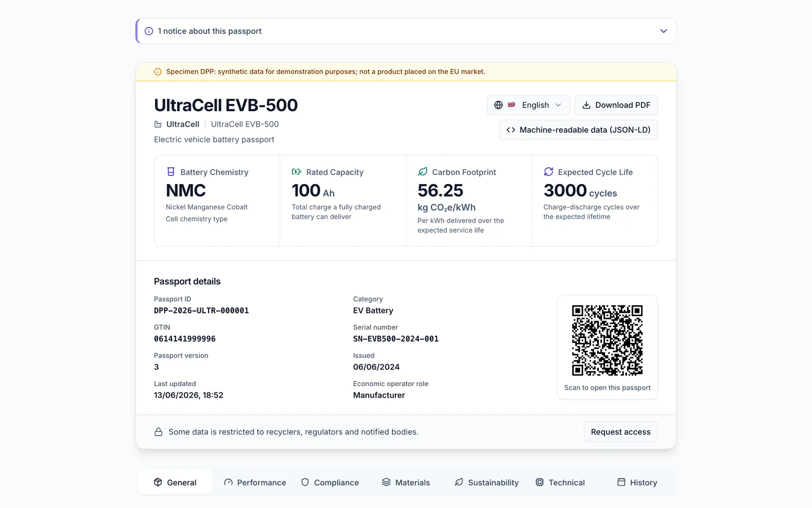Click the UltraCell manufacturer name

183,124
